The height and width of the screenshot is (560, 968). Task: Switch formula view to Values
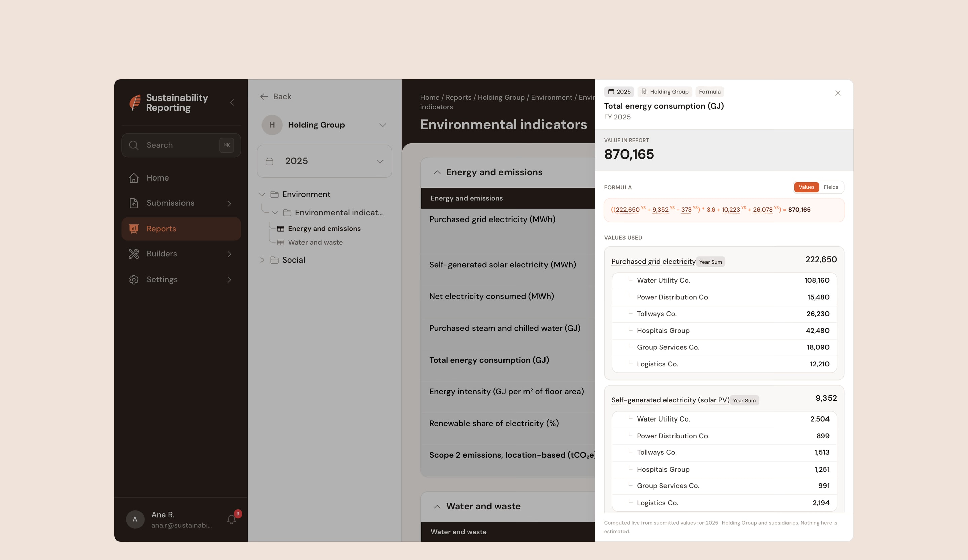click(806, 187)
